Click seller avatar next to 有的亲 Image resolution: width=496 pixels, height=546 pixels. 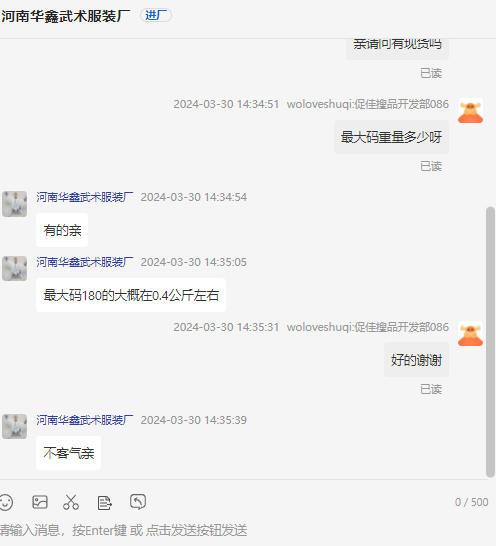15,204
